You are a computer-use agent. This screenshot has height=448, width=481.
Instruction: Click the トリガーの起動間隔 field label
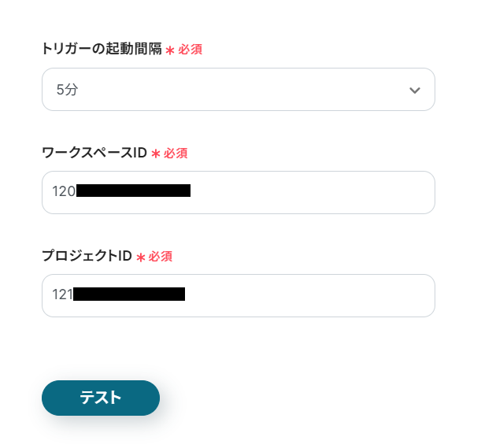point(102,49)
